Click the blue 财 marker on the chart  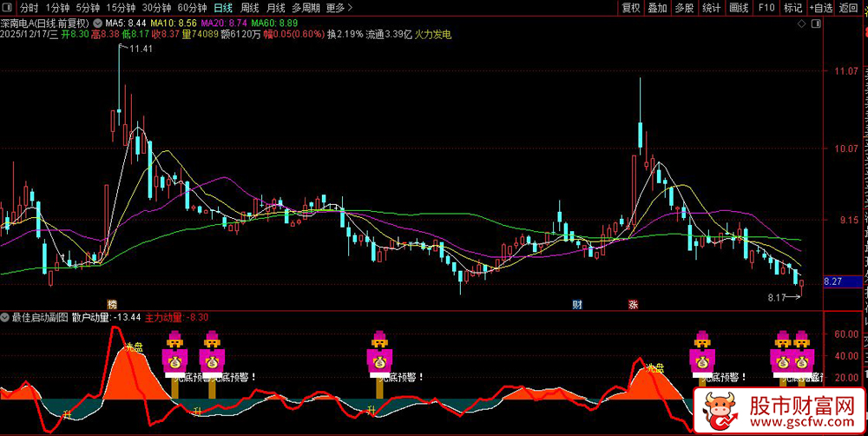[577, 304]
